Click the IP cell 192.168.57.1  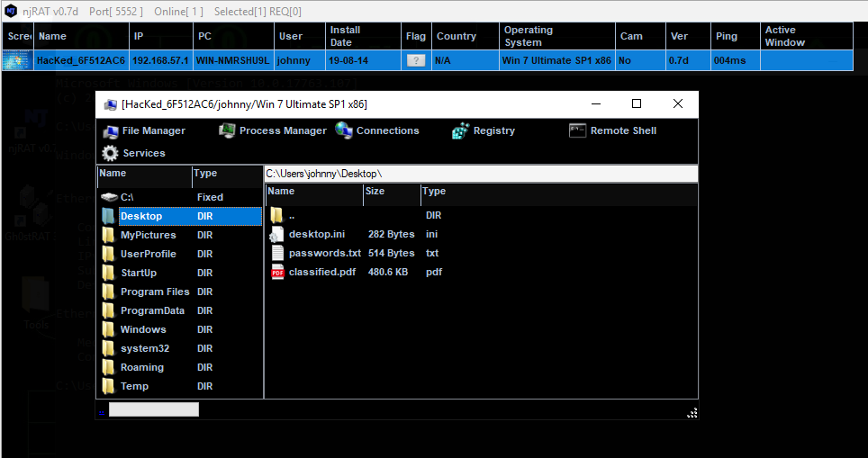pyautogui.click(x=161, y=60)
